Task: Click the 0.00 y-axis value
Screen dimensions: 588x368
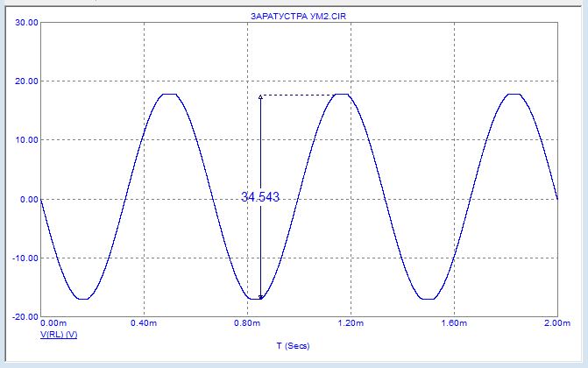Action: tap(29, 199)
